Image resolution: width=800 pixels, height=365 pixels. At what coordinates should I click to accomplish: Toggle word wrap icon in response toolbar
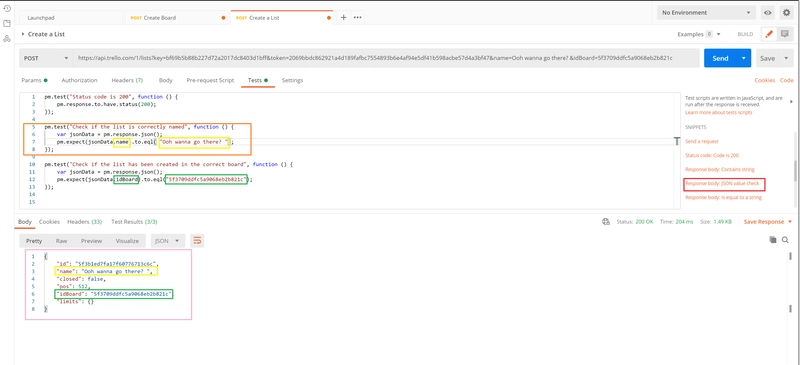pos(197,240)
